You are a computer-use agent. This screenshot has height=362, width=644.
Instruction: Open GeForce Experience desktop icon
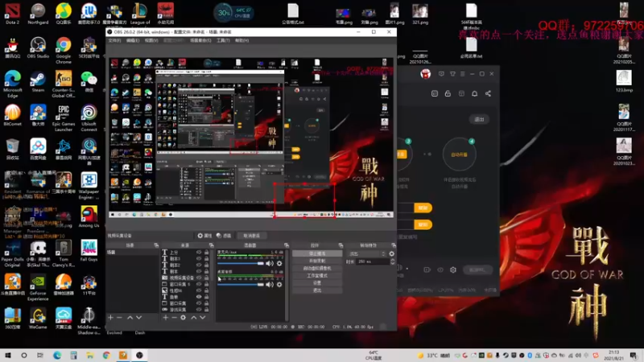[x=38, y=287]
